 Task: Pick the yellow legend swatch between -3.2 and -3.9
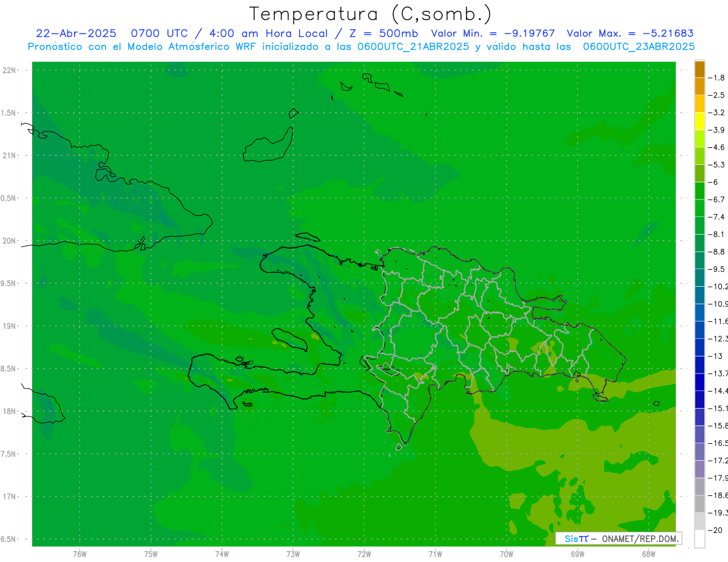pyautogui.click(x=699, y=121)
